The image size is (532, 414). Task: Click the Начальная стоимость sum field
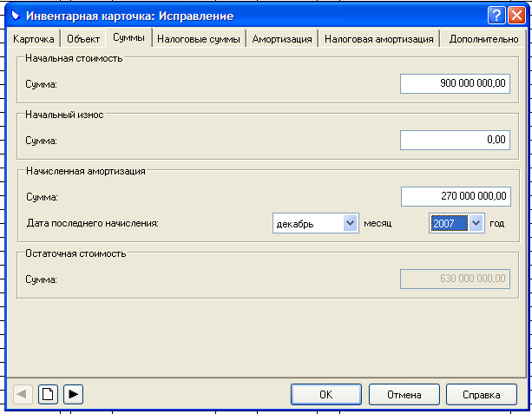point(455,83)
